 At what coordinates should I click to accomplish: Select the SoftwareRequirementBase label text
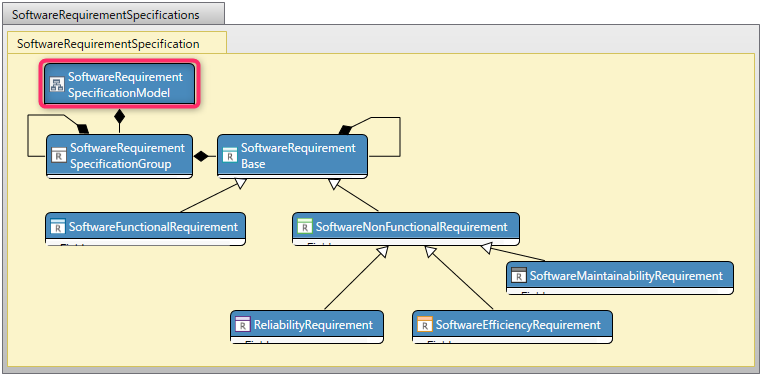(298, 155)
